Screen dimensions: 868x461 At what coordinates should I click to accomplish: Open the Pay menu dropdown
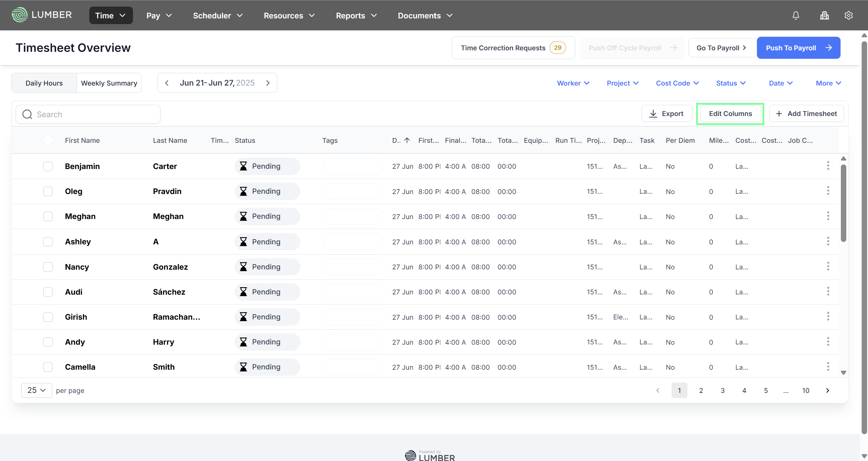point(159,15)
